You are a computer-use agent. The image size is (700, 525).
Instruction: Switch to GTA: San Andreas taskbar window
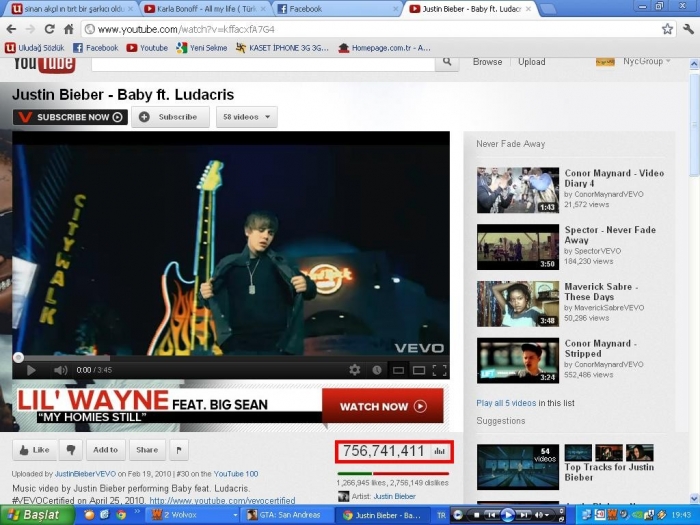[x=286, y=515]
